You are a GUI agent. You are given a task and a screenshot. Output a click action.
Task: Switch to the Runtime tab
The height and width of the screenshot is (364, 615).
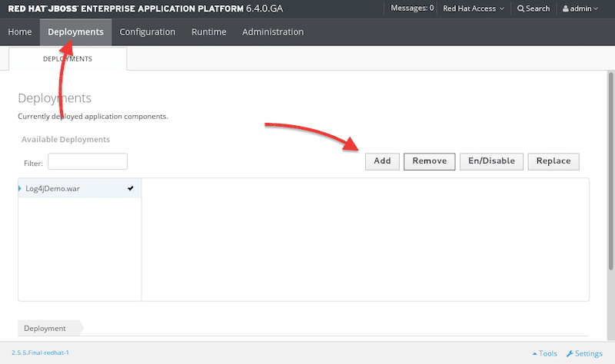208,32
